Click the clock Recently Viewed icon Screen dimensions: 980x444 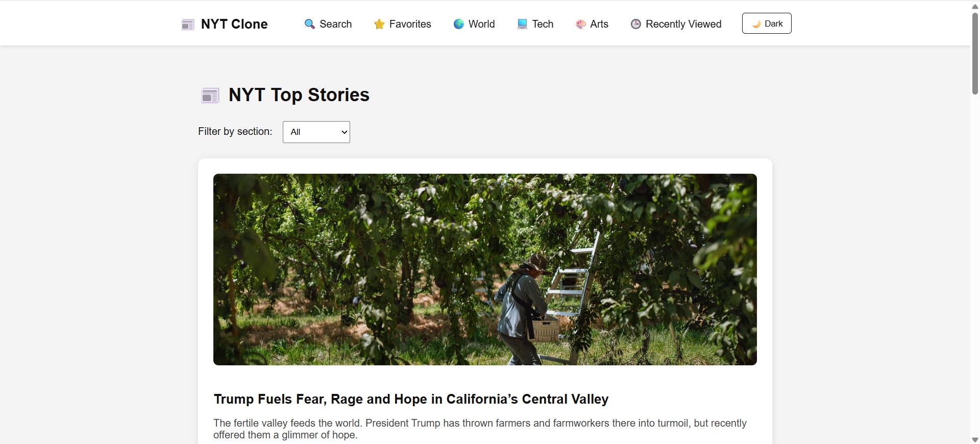pos(636,24)
